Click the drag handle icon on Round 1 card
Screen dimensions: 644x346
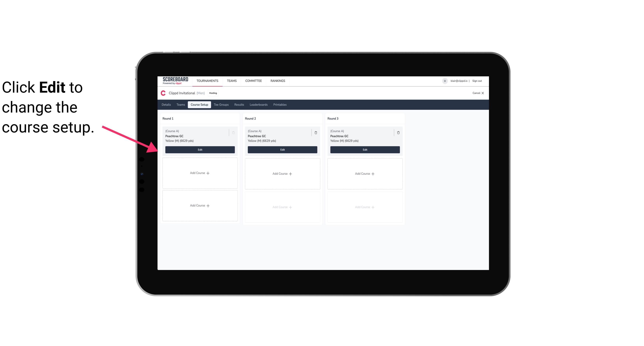(x=229, y=132)
